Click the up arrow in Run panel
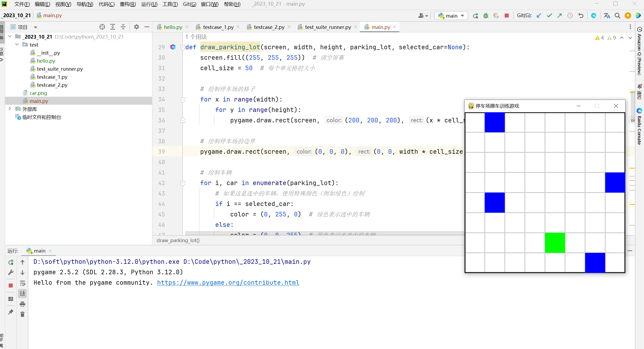Viewport: 644px width, 349px height. 22,262
